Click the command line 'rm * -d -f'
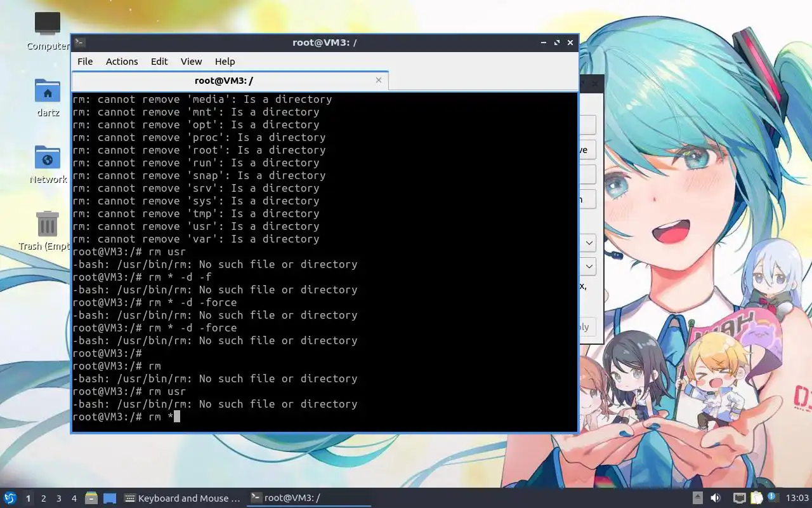 (142, 277)
